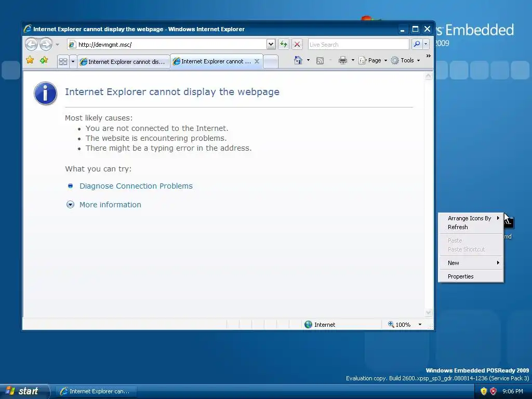Click the Start button
Viewport: 532px width, 399px height.
point(24,391)
